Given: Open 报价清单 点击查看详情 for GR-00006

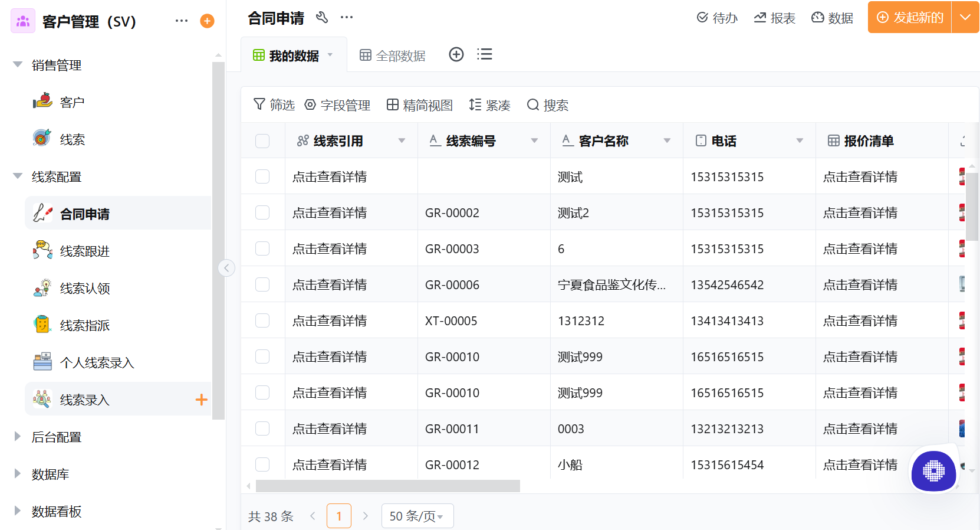Looking at the screenshot, I should (860, 284).
